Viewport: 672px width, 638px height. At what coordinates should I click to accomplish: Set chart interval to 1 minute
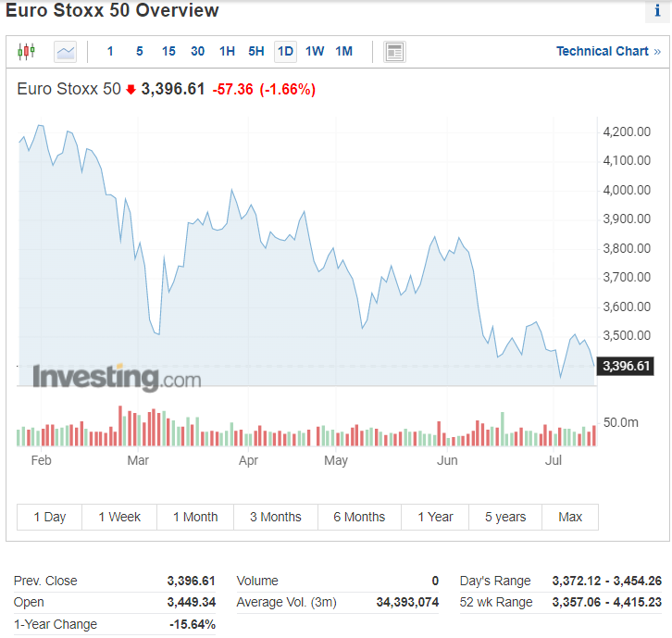pos(110,52)
